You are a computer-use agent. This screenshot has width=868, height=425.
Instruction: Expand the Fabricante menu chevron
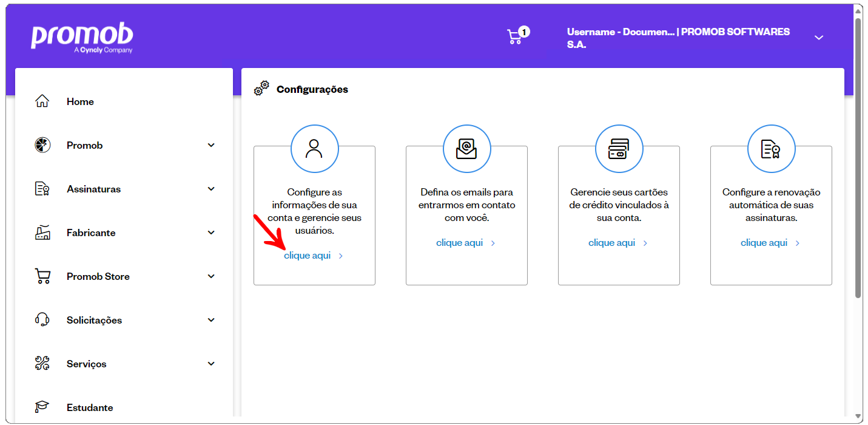tap(211, 233)
